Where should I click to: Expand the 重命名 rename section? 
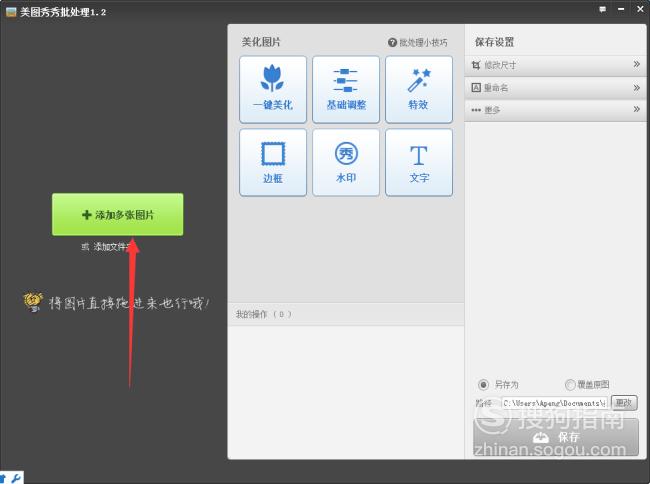[x=555, y=88]
